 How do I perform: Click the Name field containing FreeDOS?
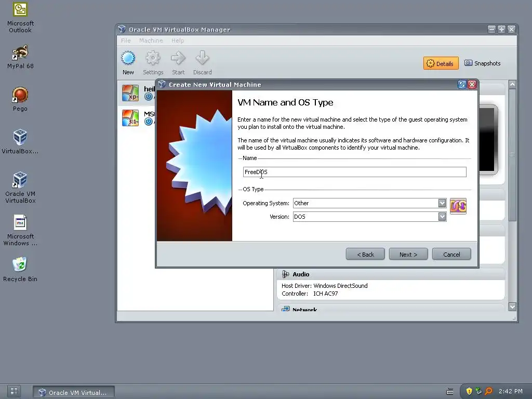pos(354,172)
